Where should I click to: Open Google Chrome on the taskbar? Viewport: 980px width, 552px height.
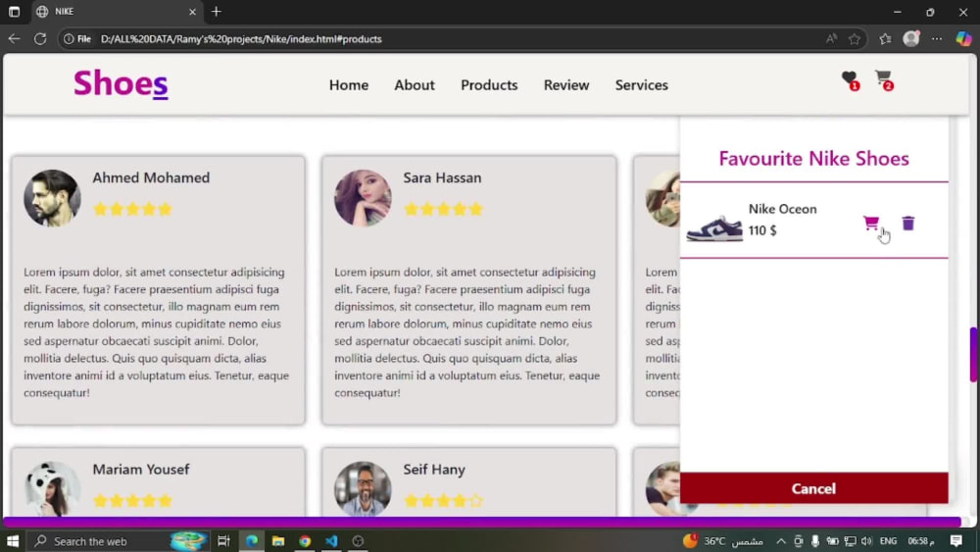[305, 541]
